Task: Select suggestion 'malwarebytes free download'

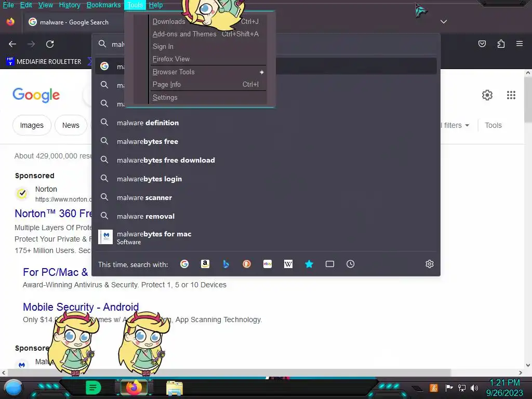Action: pyautogui.click(x=265, y=160)
